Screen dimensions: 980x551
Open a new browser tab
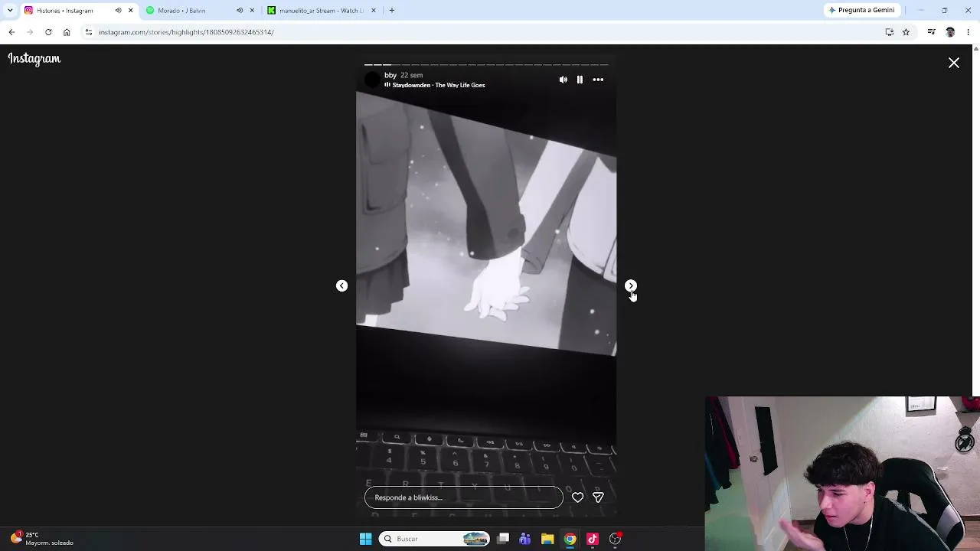point(391,11)
